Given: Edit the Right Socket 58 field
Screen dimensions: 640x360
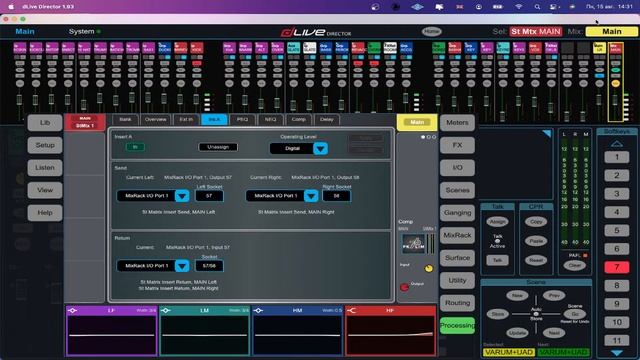Looking at the screenshot, I should coord(336,196).
